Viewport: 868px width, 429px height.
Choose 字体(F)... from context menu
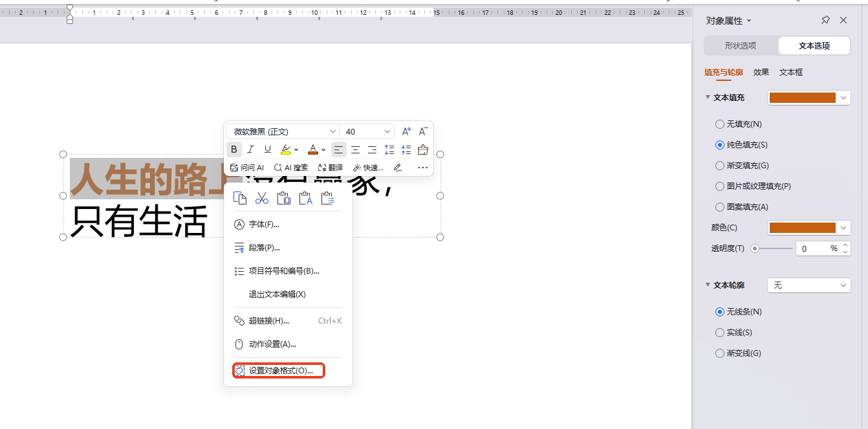pyautogui.click(x=288, y=225)
